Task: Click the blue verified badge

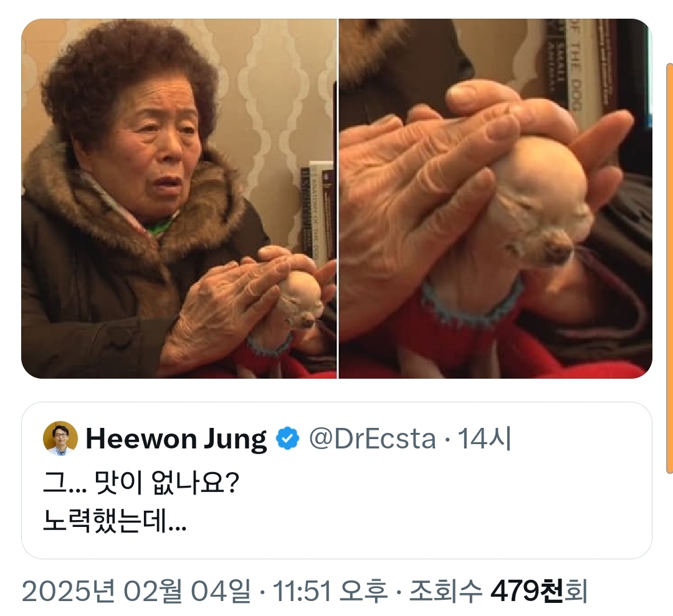Action: 287,439
